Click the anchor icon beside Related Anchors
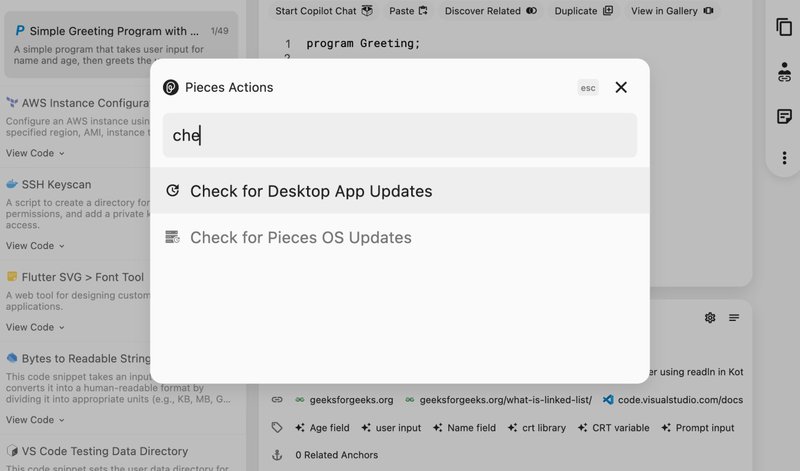Image resolution: width=800 pixels, height=471 pixels. (x=277, y=455)
